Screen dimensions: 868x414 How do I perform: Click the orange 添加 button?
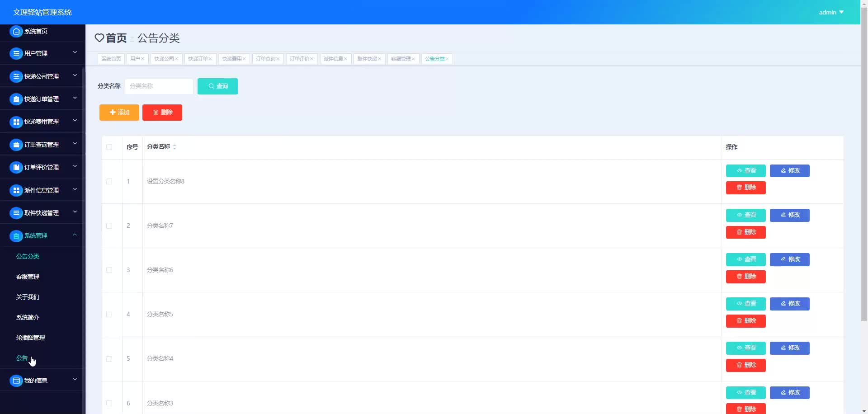(x=119, y=113)
